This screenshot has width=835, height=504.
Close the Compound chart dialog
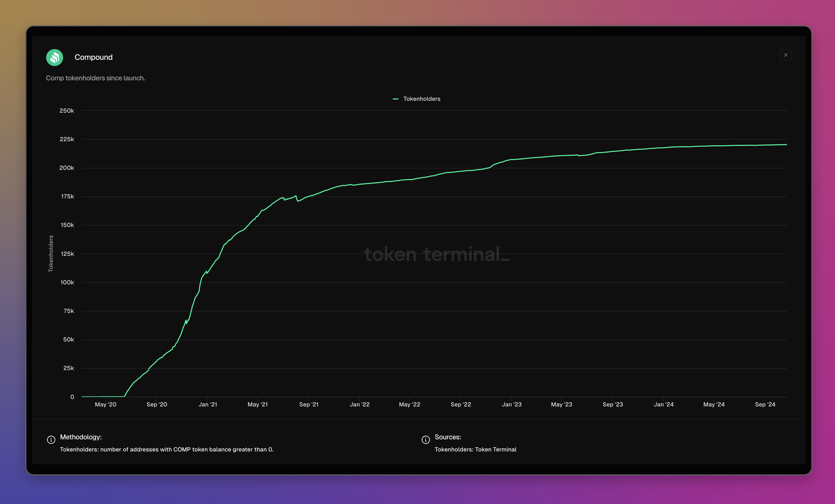[x=786, y=55]
